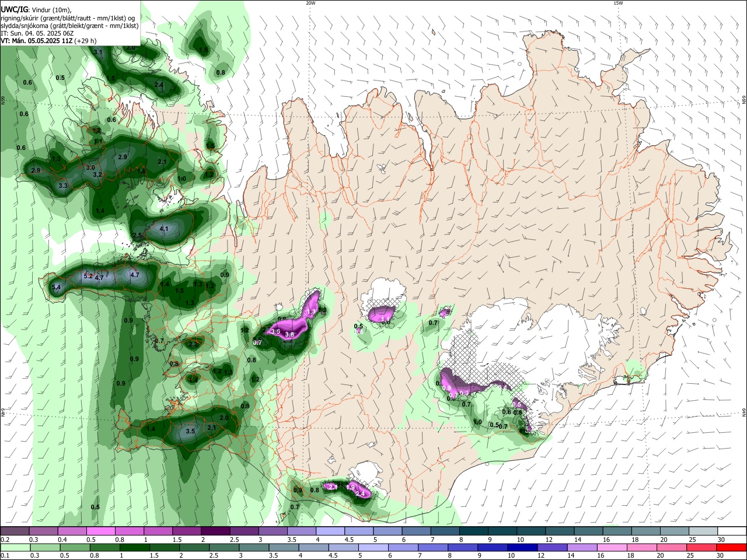This screenshot has width=747, height=560.
Task: Click the valid time 'VT: Mán. 05.05.2025 11Z'
Action: click(x=36, y=41)
